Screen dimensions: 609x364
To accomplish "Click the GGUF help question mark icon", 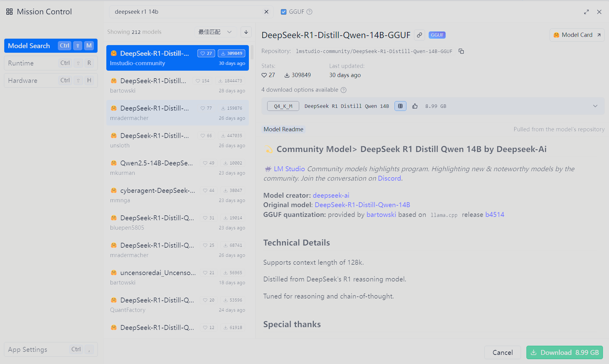I will click(x=309, y=12).
